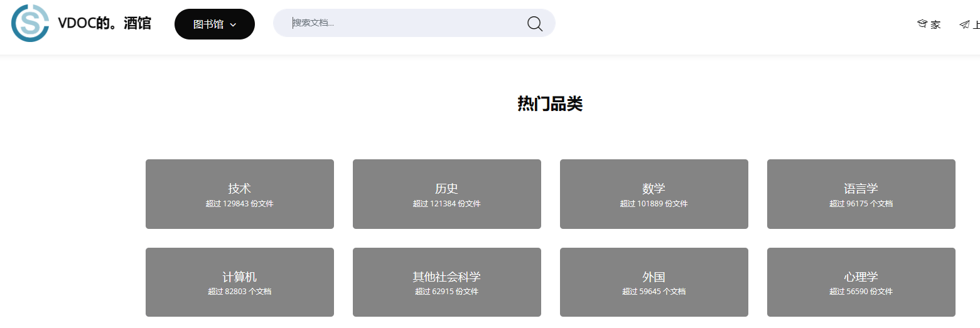
Task: Open the 图书馆 dropdown menu
Action: coord(214,24)
